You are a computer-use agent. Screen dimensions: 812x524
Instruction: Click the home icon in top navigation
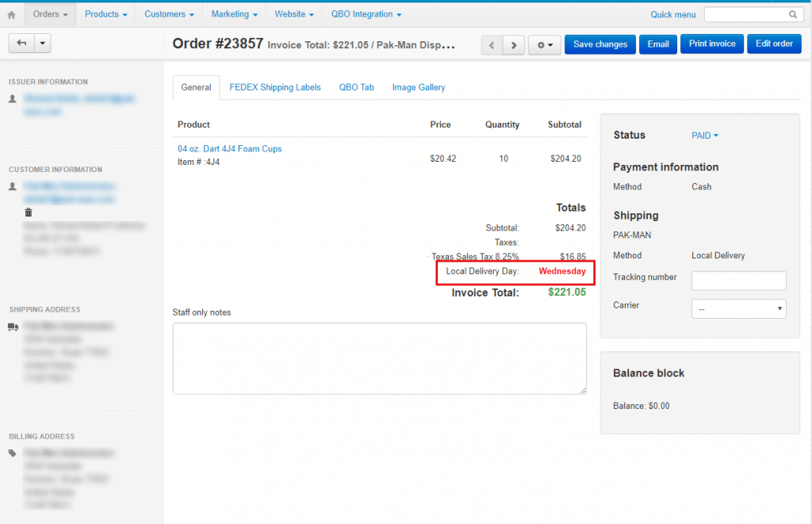(x=11, y=14)
